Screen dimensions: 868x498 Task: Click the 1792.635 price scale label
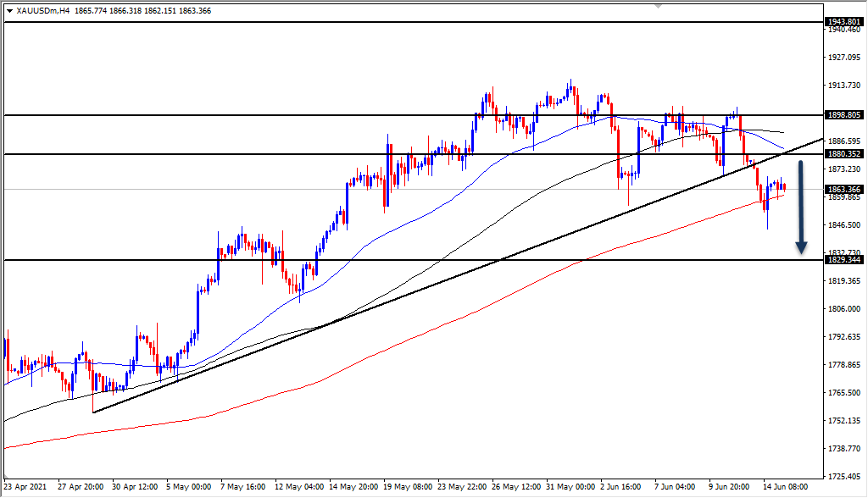coord(844,336)
